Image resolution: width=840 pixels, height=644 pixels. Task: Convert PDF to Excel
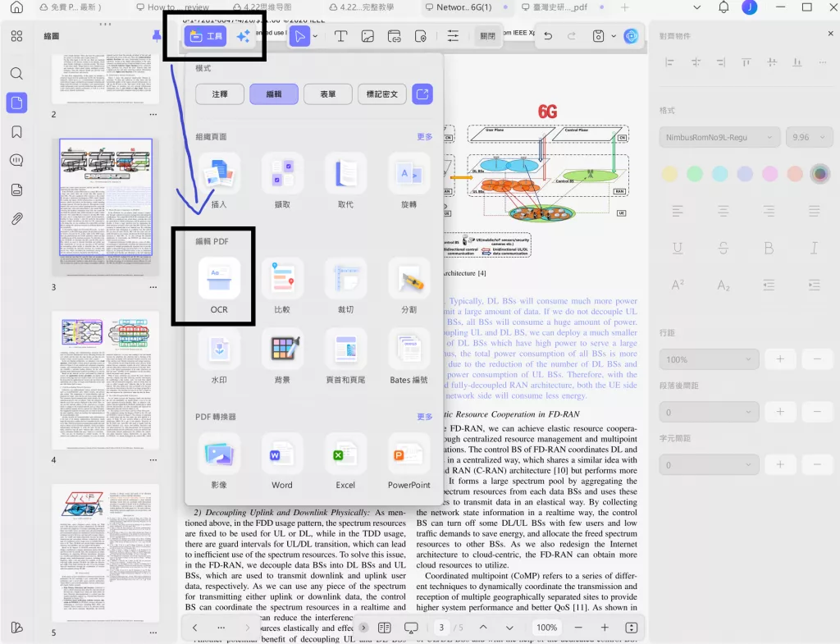tap(345, 461)
